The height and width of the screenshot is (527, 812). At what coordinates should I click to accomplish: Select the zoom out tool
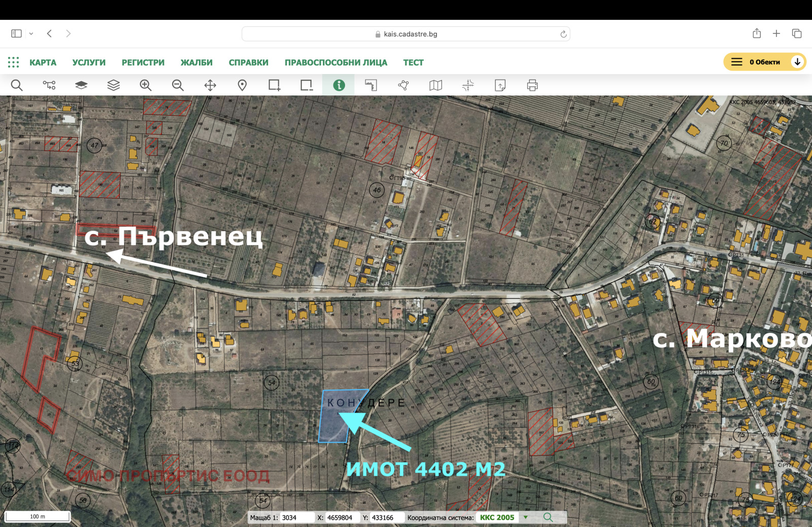[178, 85]
